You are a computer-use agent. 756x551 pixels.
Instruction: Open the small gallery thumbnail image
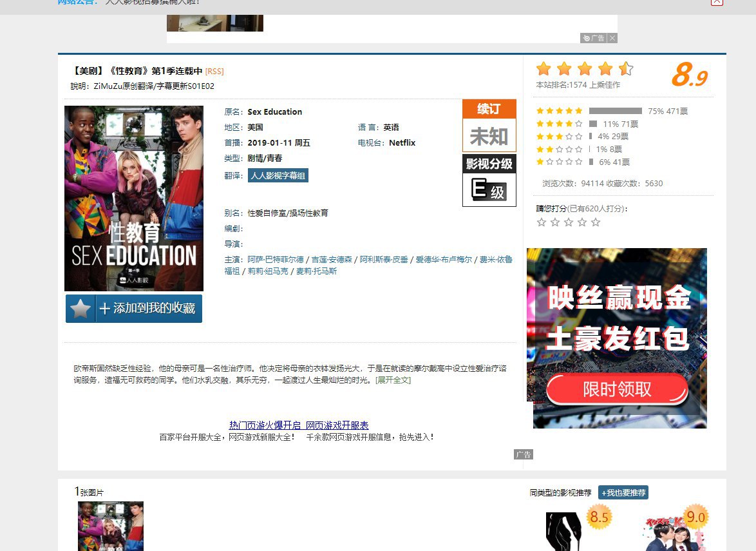111,526
